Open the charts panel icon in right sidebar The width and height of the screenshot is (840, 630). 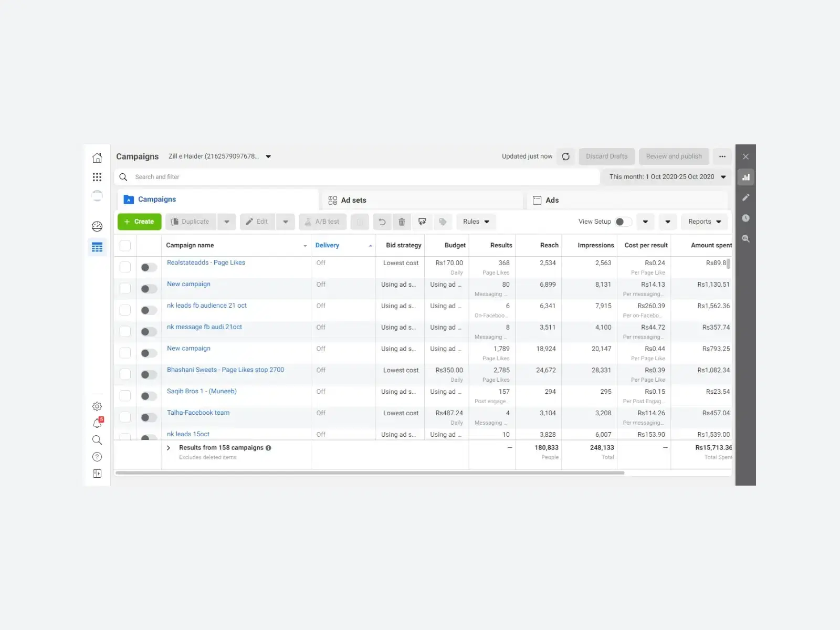(x=745, y=177)
